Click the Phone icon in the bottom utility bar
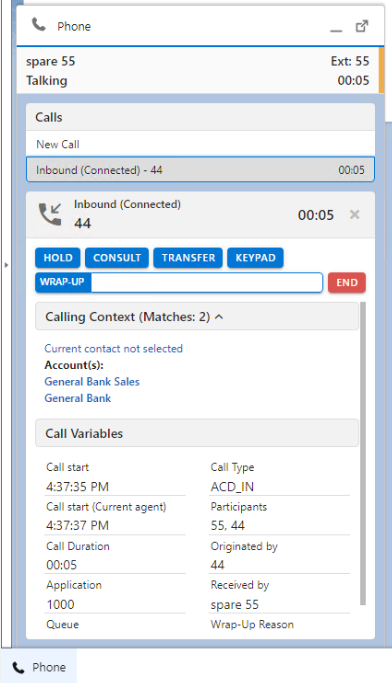This screenshot has width=392, height=683. [x=19, y=667]
